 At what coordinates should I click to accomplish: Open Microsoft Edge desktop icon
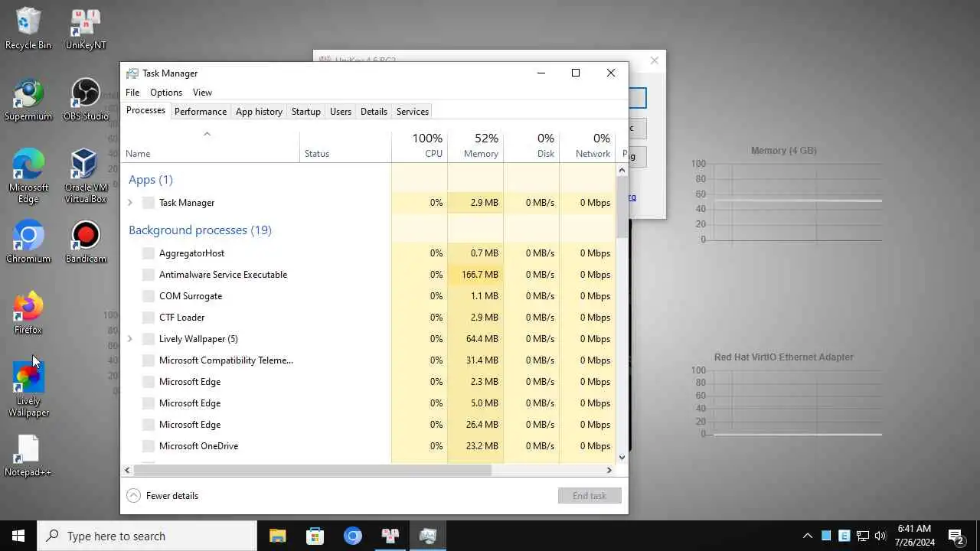[28, 177]
